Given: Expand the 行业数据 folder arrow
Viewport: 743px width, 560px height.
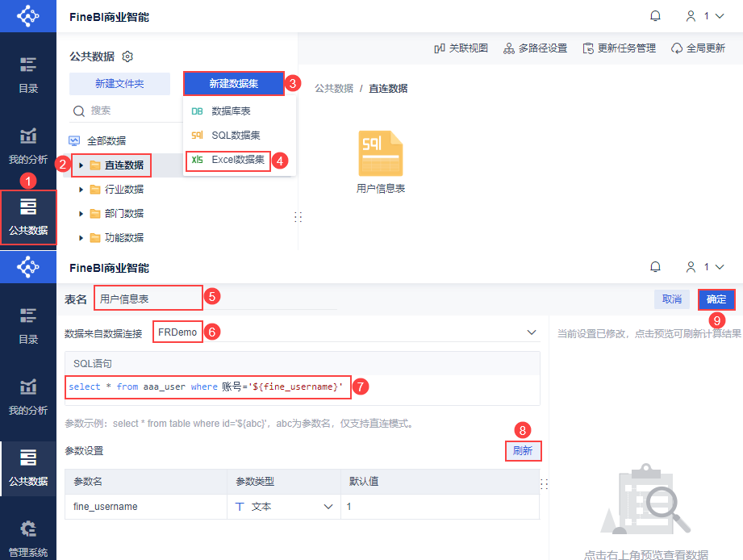Looking at the screenshot, I should tap(81, 190).
